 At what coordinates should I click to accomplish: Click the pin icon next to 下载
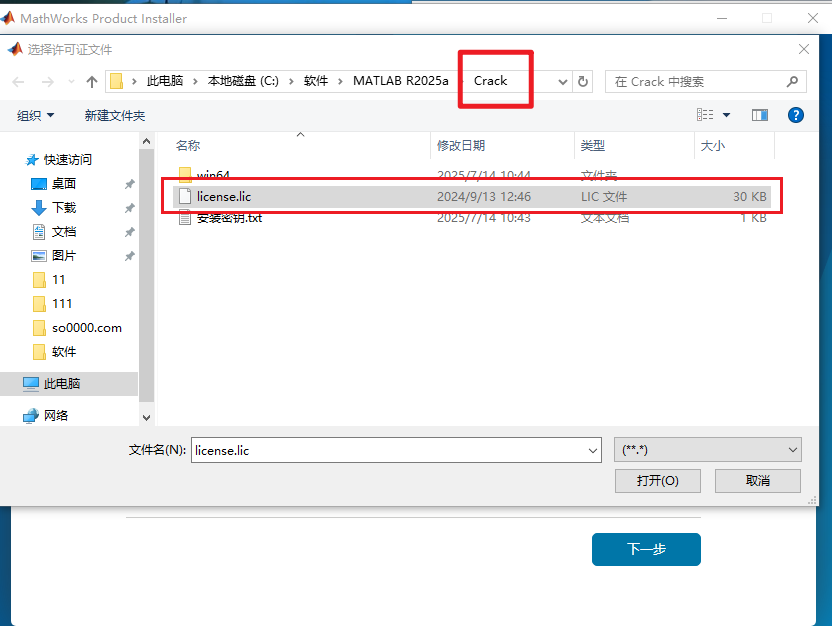click(129, 208)
